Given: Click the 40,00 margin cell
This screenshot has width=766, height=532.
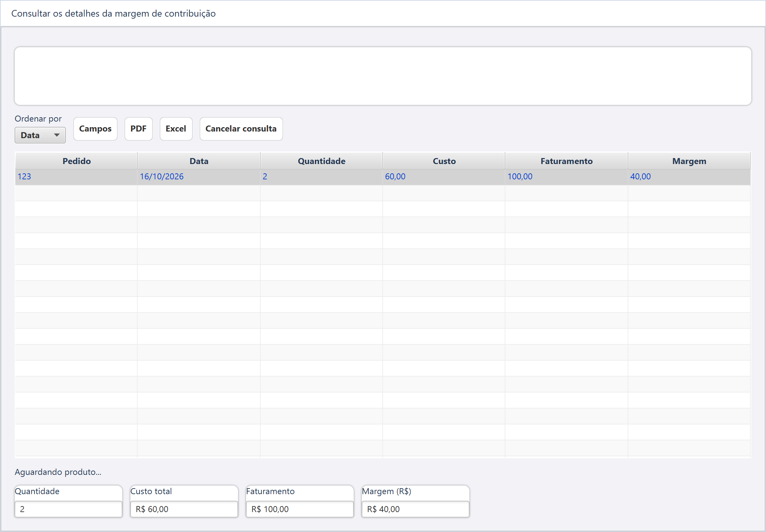Looking at the screenshot, I should 689,177.
